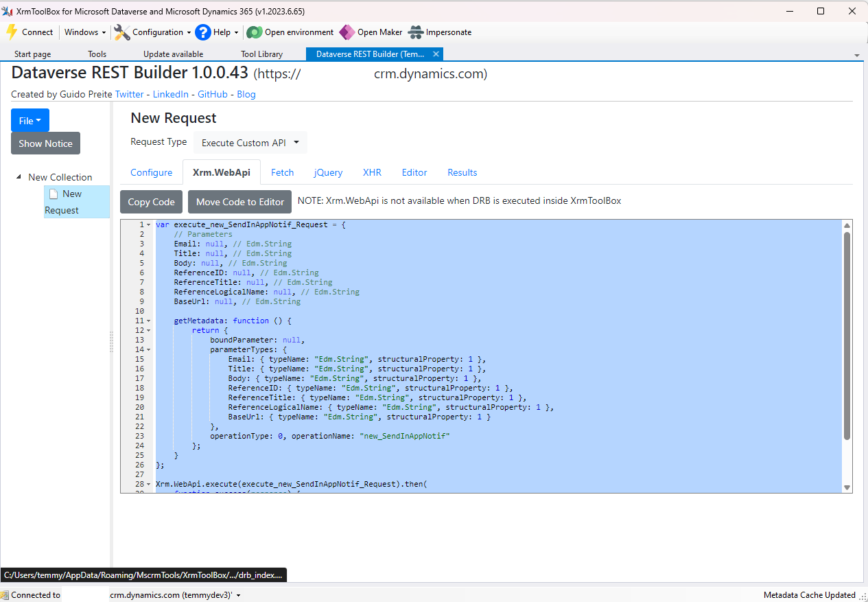Viewport: 868px width, 602px height.
Task: Open the Configure tab
Action: [x=152, y=172]
